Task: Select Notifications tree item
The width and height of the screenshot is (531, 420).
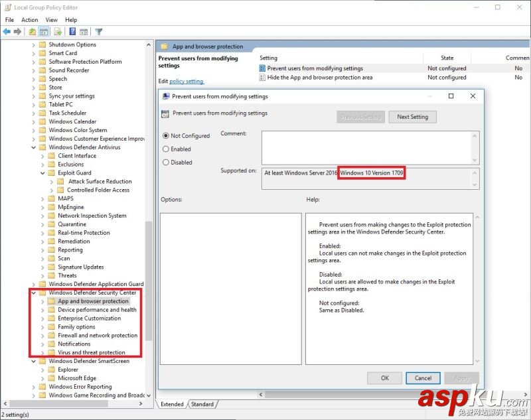Action: (x=74, y=344)
